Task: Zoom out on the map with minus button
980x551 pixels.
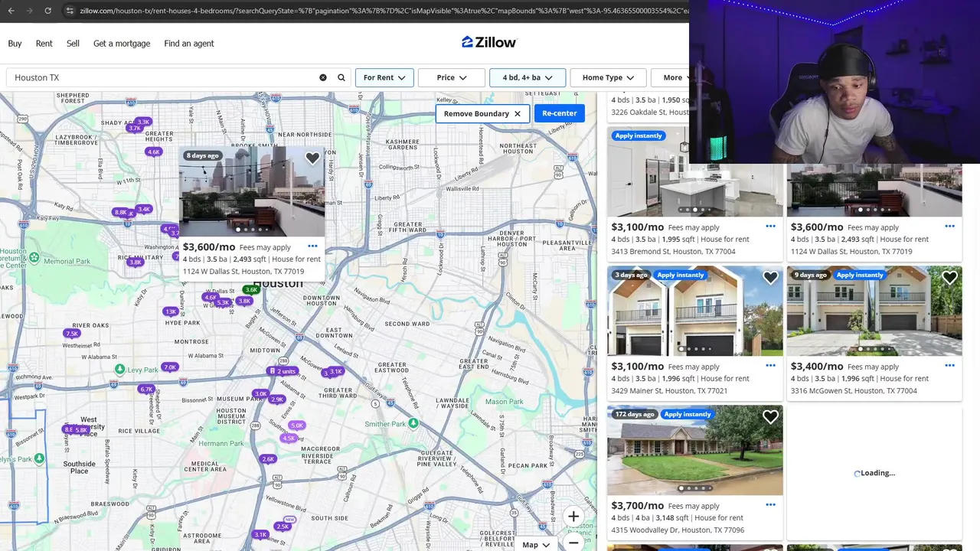Action: [x=573, y=543]
